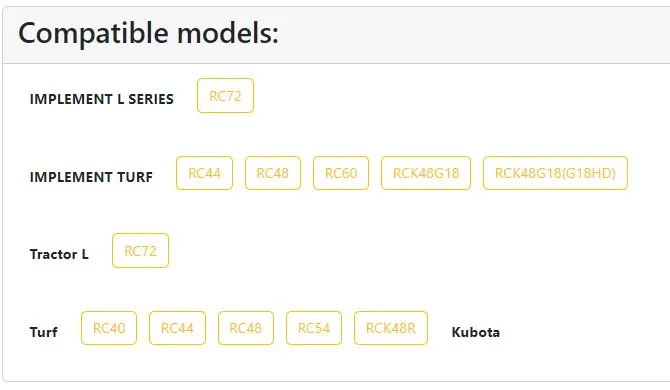Viewport: 670px width, 390px height.
Task: Click the RC60 model tag
Action: point(341,173)
